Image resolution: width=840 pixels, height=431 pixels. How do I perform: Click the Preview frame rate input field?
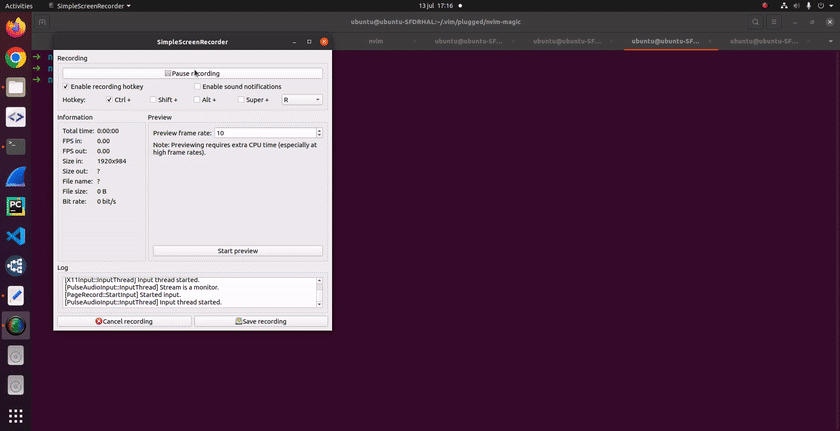[x=265, y=133]
